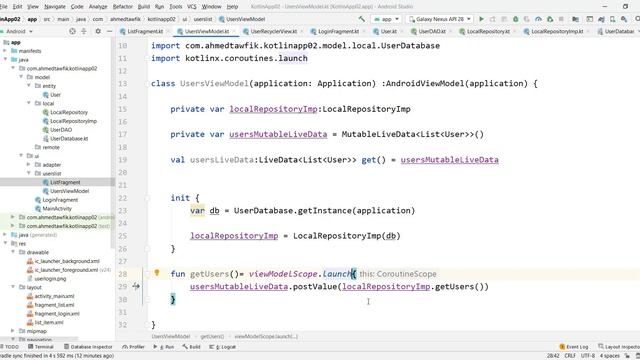640x360 pixels.
Task: Click the usersLiveData property name on line 19
Action: (x=222, y=160)
